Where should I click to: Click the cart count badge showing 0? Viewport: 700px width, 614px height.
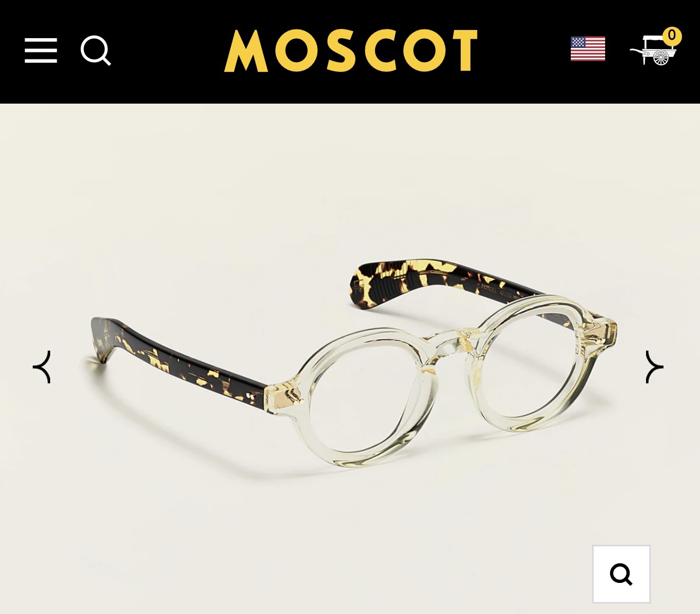tap(672, 36)
